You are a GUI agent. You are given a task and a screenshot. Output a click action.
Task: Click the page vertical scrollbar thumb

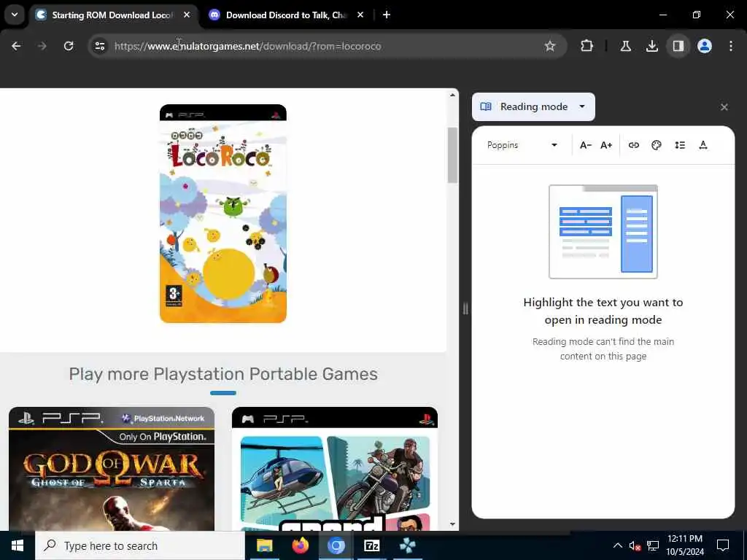[452, 155]
